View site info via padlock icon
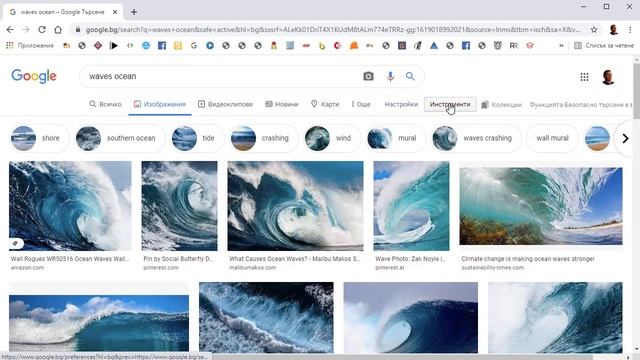 point(78,29)
